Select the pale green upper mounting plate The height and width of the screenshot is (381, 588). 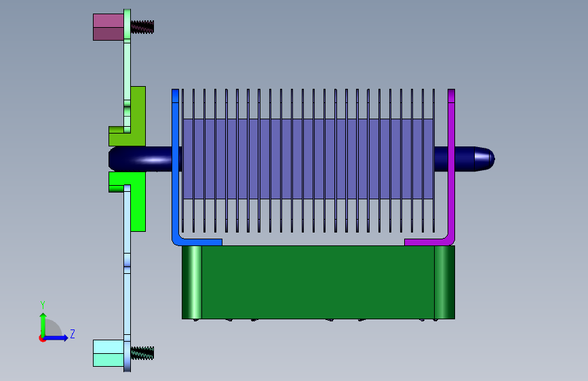[127, 71]
